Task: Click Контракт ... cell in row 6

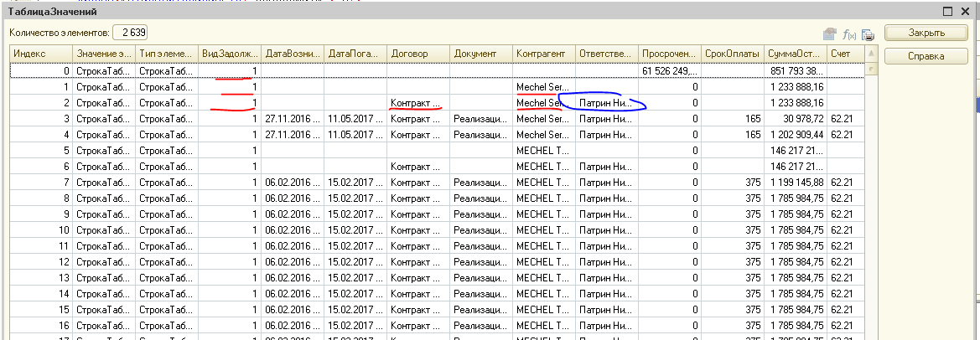Action: [x=418, y=167]
